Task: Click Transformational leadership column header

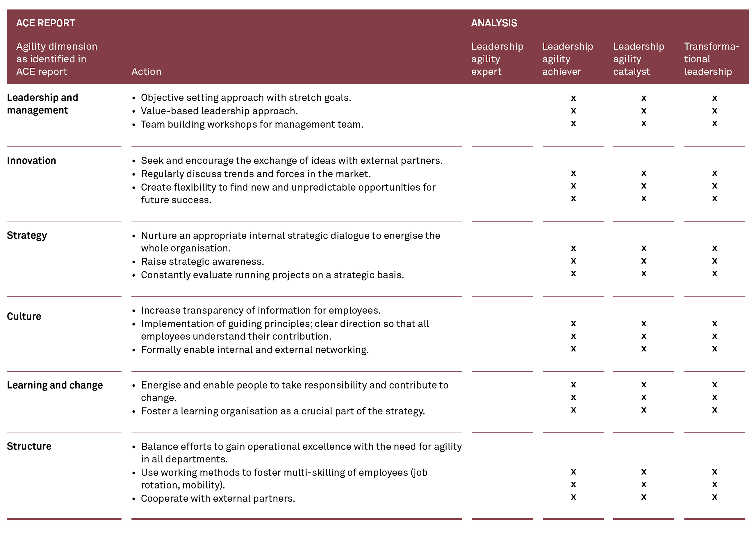Action: [x=711, y=59]
